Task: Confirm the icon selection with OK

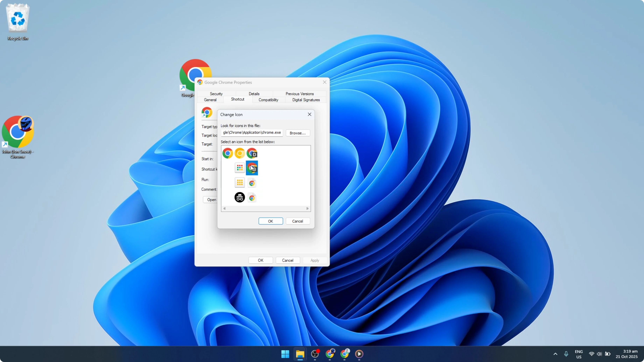Action: click(271, 221)
